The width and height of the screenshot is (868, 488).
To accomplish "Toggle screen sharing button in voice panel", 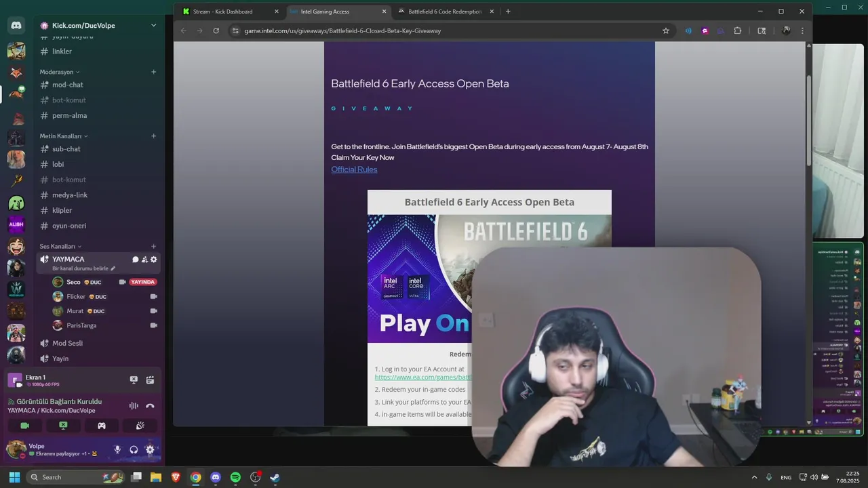I will pos(63,426).
